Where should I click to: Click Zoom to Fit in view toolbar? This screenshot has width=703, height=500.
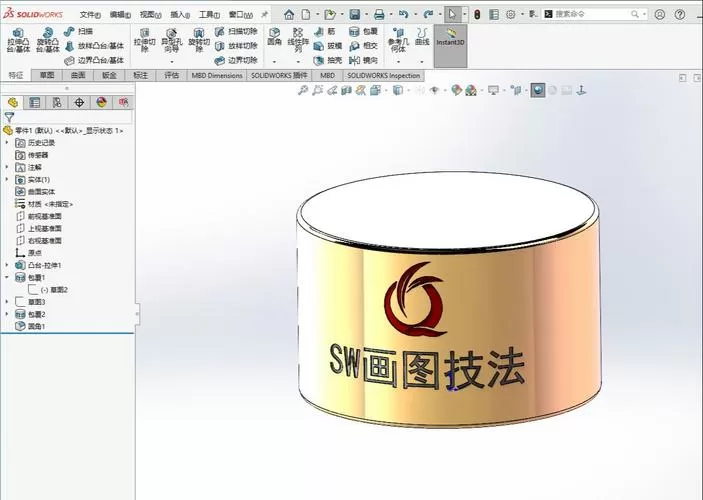pos(303,91)
